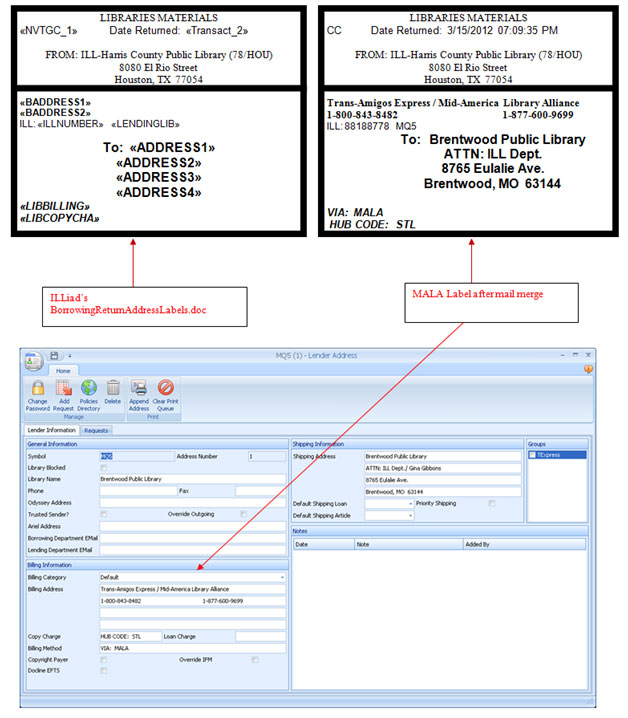Toggle the Docline EFTS checkbox
Viewport: 628px width, 718px height.
tap(104, 671)
